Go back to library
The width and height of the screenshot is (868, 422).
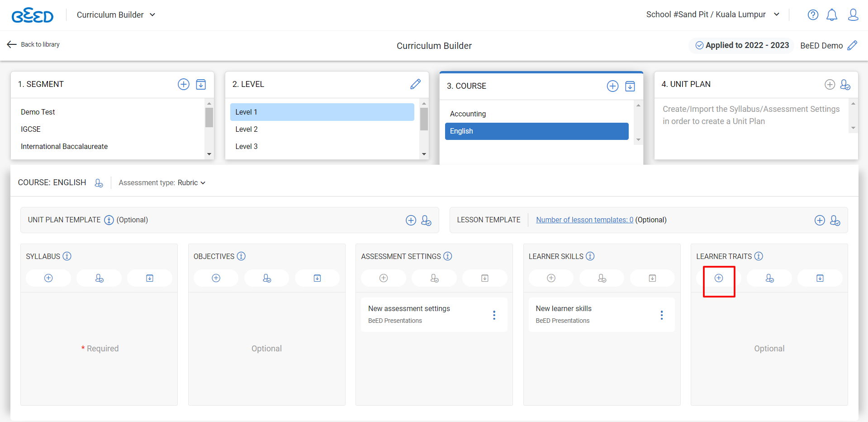pyautogui.click(x=33, y=44)
